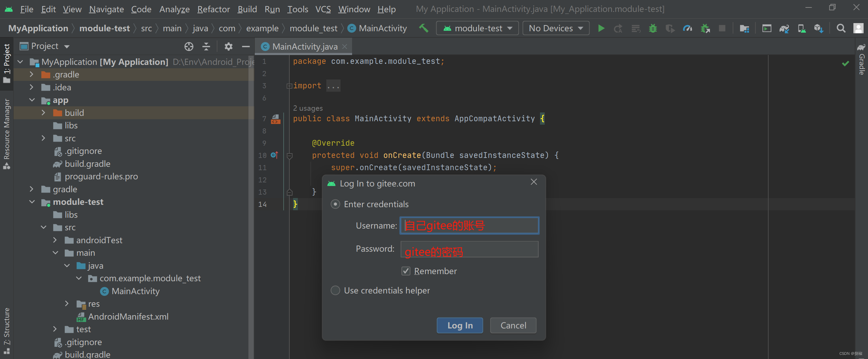Open the File menu
868x359 pixels.
(x=26, y=9)
